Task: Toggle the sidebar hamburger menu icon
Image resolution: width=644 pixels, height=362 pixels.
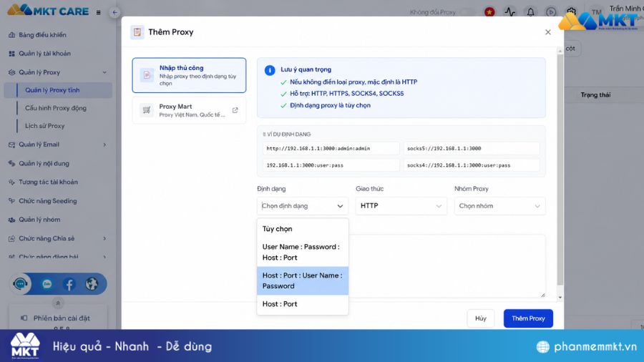Action: coord(98,12)
